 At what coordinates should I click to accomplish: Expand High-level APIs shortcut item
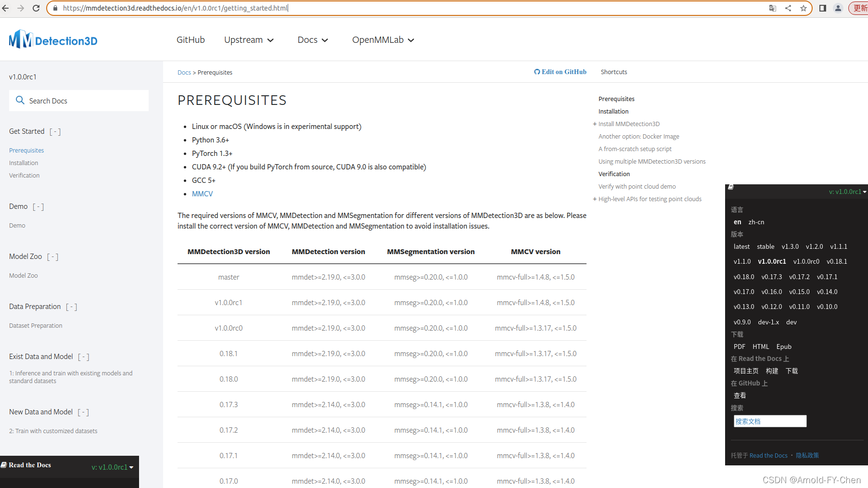(595, 199)
